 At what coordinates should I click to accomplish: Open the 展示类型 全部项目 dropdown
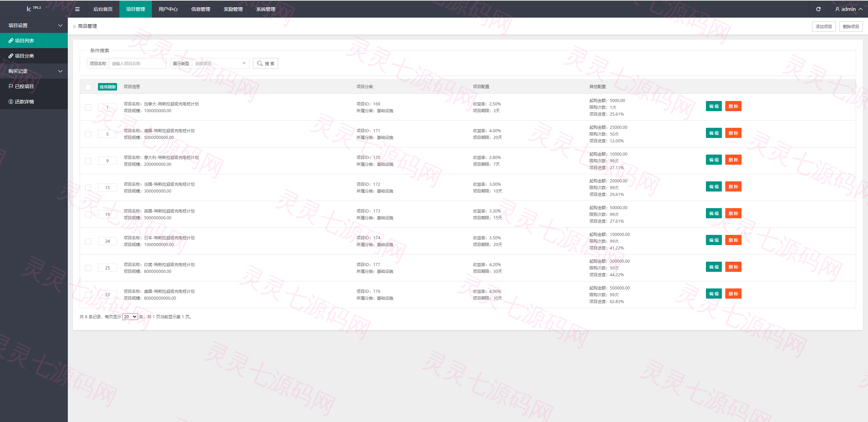(x=220, y=63)
